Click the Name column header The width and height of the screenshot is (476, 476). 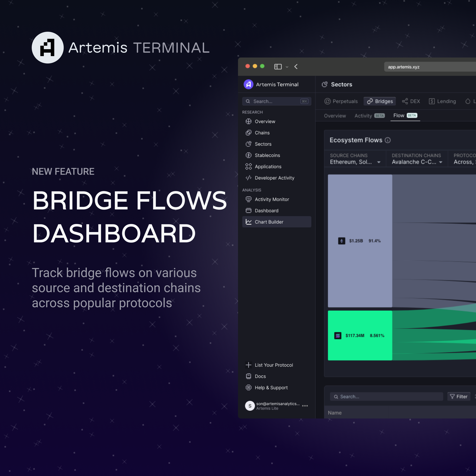click(x=335, y=413)
